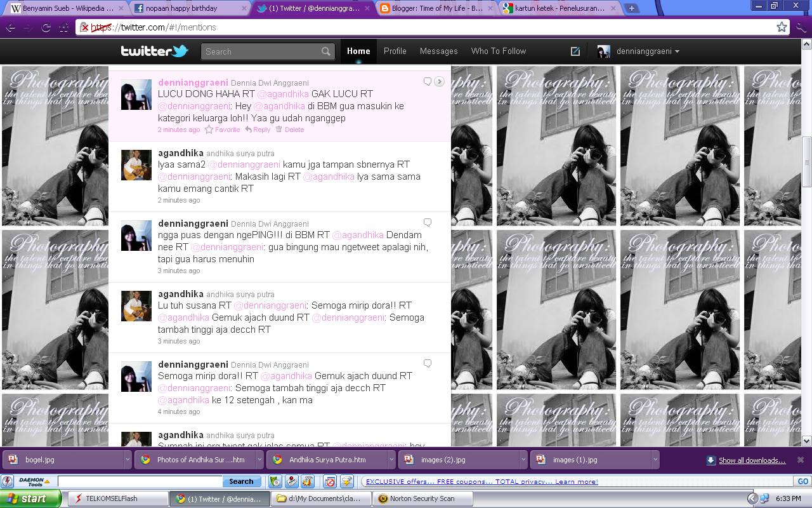Click Show all downloads link
812x508 pixels.
pos(752,460)
